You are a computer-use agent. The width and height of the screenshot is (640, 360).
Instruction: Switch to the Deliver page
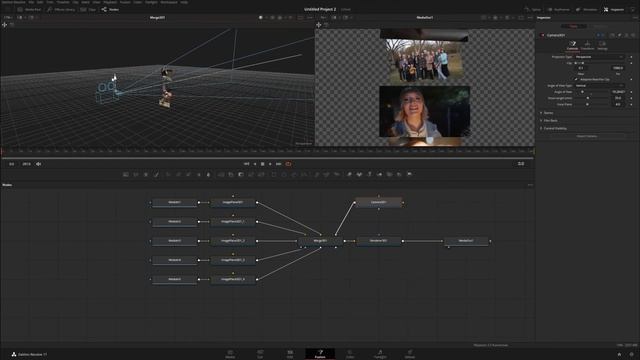[409, 354]
